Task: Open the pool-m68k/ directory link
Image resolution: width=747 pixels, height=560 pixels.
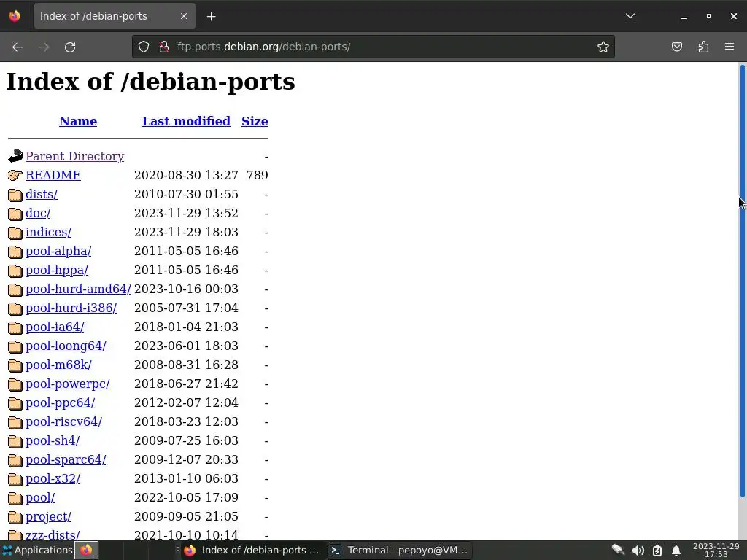Action: click(58, 365)
